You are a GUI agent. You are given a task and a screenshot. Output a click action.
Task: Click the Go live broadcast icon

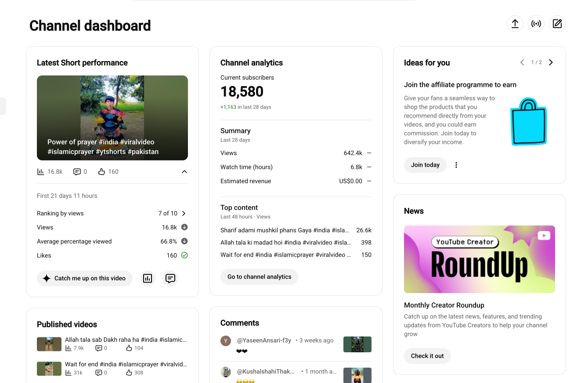(x=536, y=24)
